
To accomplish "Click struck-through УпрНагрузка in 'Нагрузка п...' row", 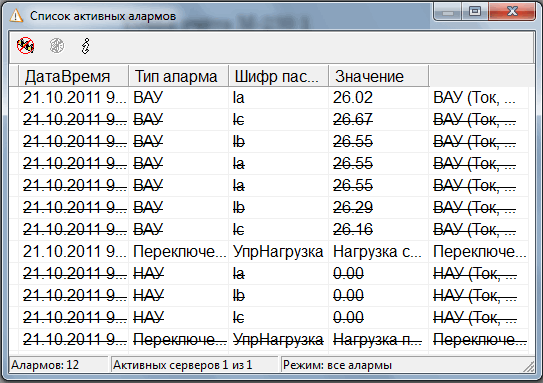I will click(278, 340).
